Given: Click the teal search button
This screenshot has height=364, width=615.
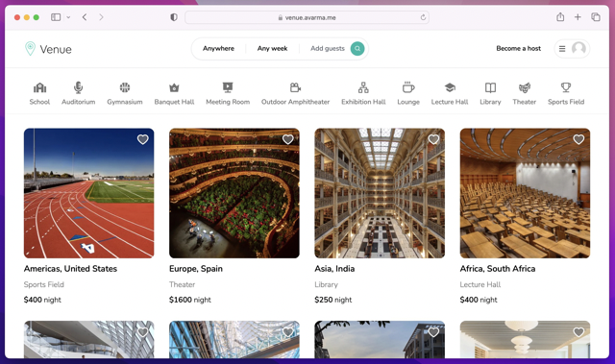Looking at the screenshot, I should 357,49.
